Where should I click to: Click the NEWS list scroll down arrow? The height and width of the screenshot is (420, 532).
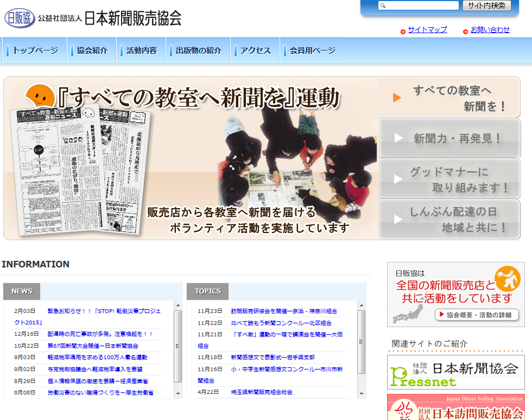click(178, 393)
